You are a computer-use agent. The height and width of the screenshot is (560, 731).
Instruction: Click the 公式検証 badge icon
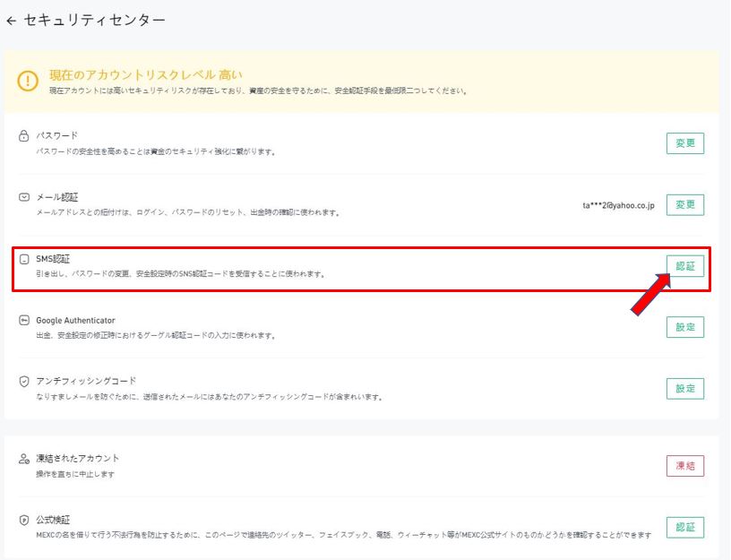[x=24, y=519]
